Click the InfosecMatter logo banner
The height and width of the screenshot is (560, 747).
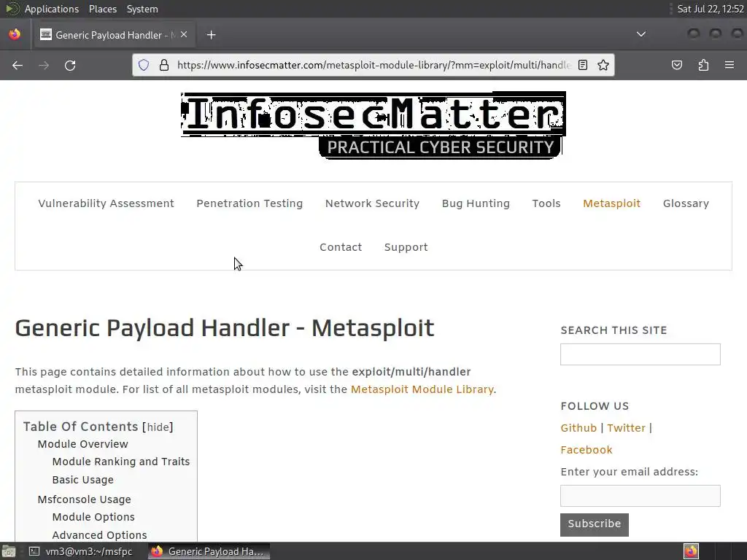(373, 125)
